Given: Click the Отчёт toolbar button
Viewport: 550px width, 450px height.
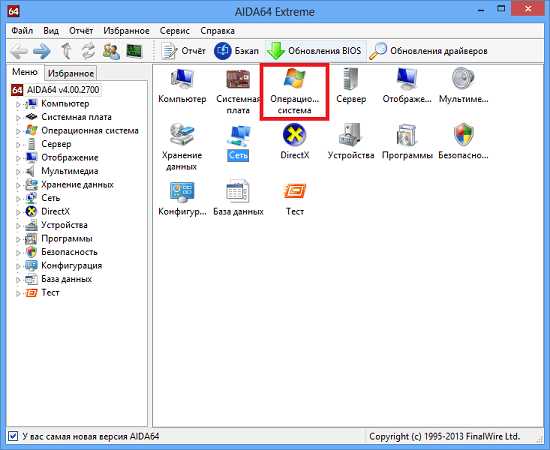Looking at the screenshot, I should point(183,51).
